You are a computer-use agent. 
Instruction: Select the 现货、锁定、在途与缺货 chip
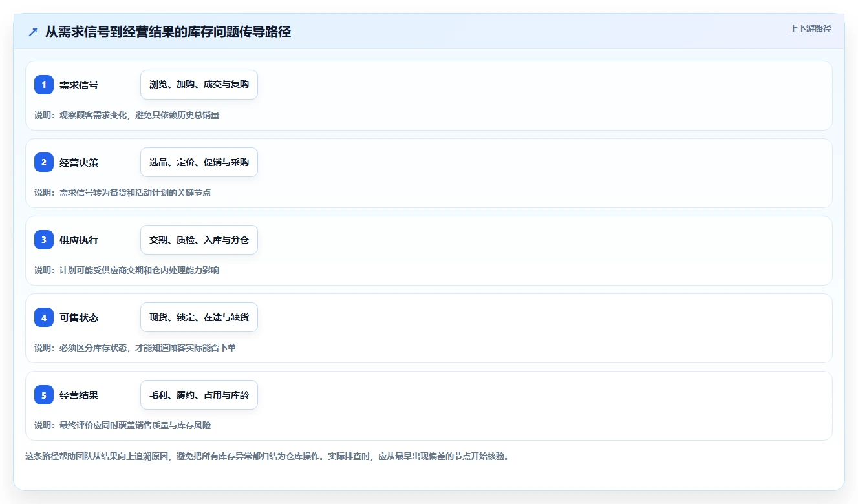pyautogui.click(x=199, y=317)
